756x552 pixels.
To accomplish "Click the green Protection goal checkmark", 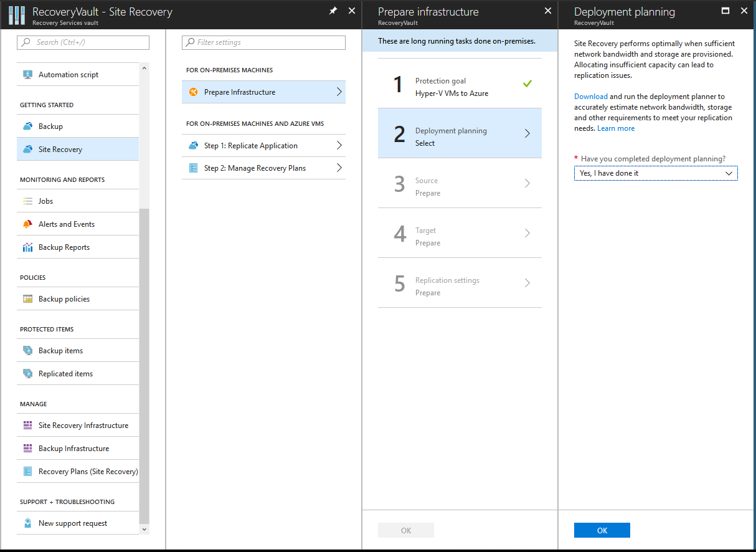I will pos(527,83).
